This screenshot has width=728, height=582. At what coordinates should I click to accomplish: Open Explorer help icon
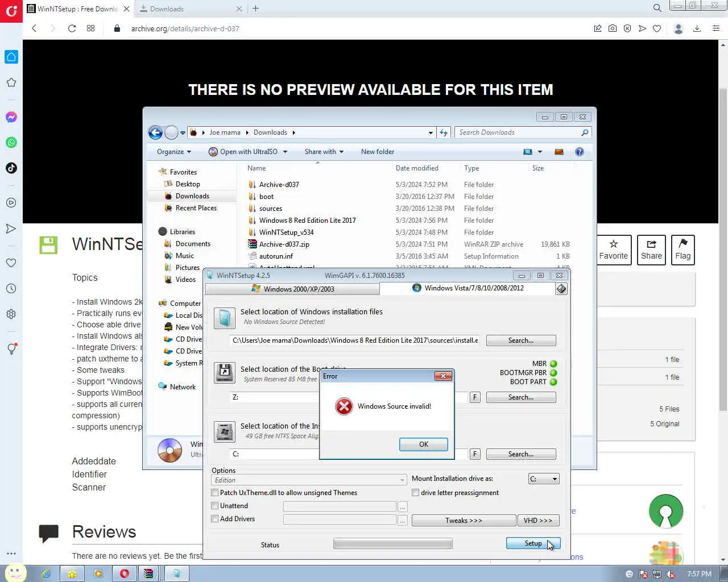(x=580, y=152)
